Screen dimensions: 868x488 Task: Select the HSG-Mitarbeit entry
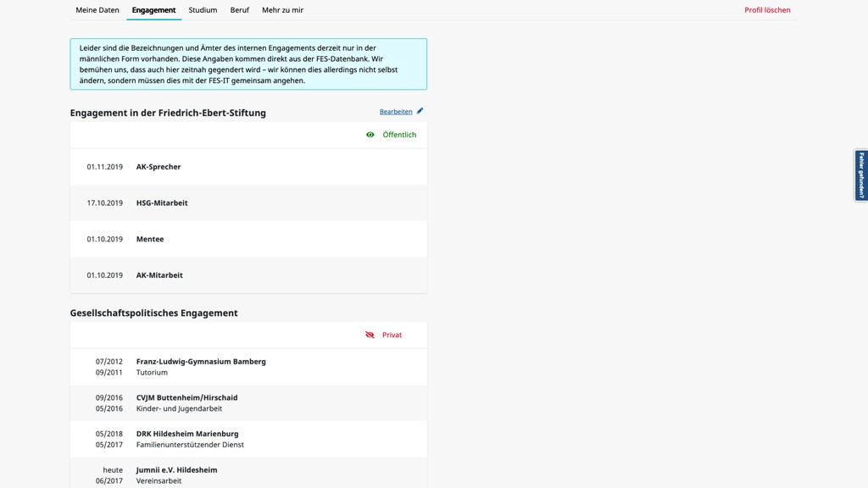coord(162,203)
